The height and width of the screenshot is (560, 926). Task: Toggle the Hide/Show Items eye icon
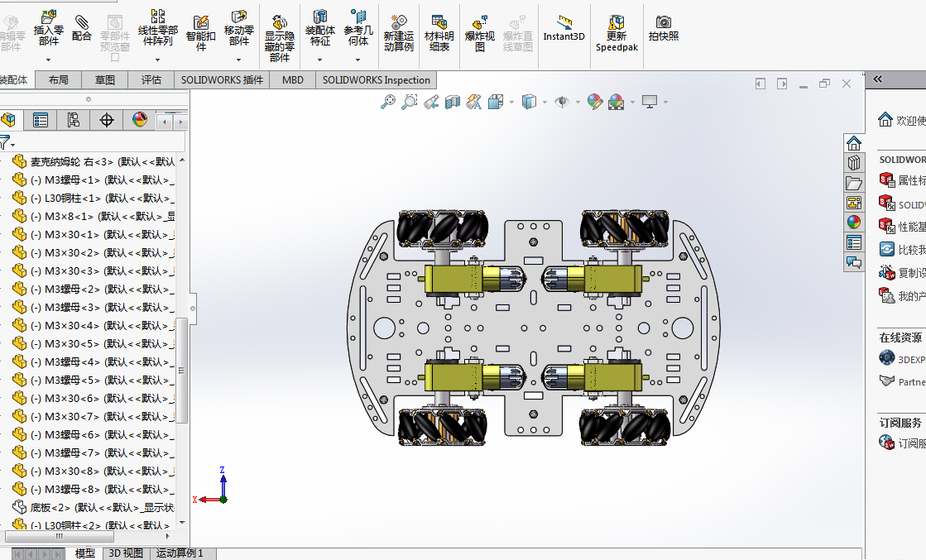tap(562, 102)
